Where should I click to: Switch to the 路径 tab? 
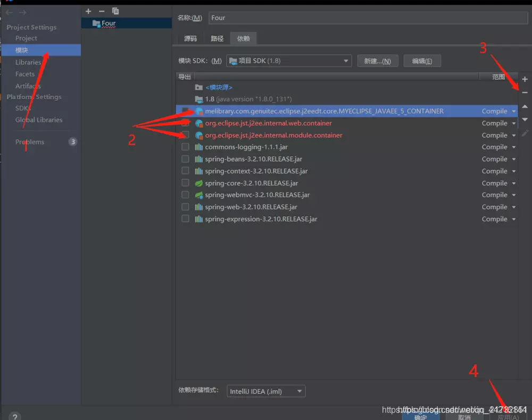coord(217,39)
